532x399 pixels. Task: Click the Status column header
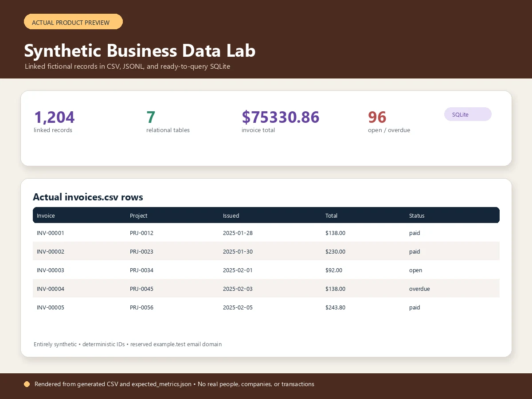pyautogui.click(x=417, y=215)
